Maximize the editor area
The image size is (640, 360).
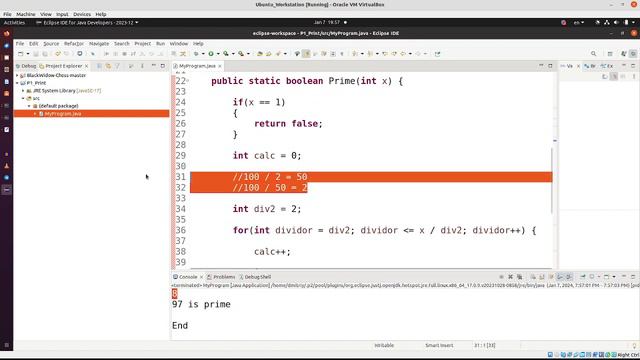point(550,66)
